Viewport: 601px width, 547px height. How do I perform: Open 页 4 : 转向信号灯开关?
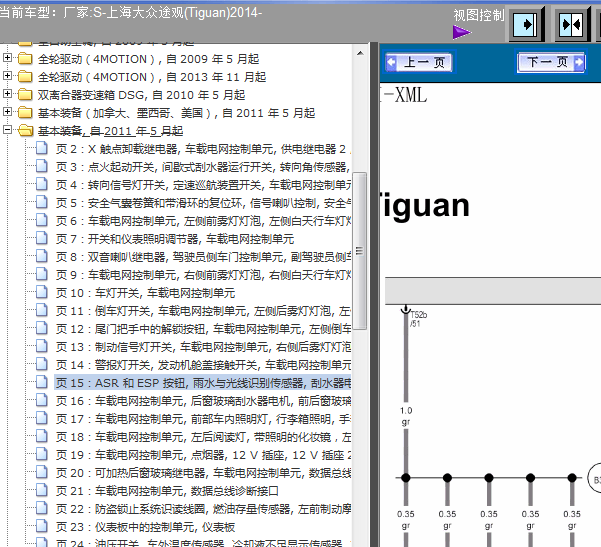203,185
